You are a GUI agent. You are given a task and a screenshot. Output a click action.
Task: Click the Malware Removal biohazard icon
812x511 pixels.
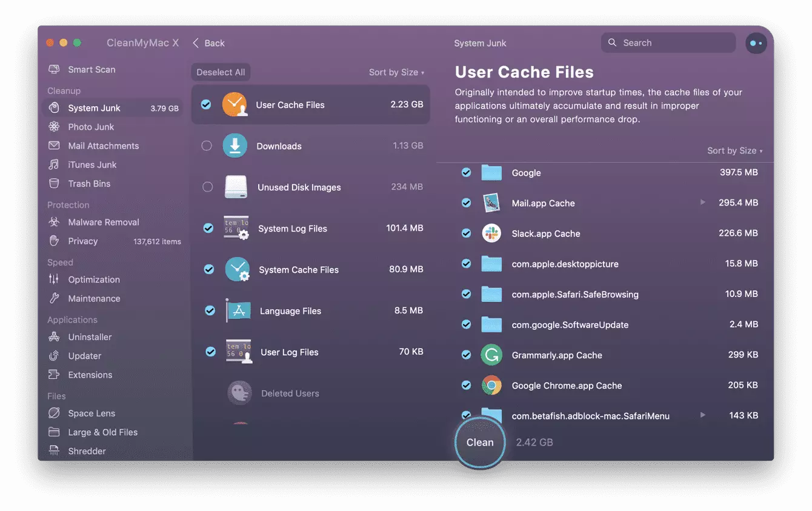(54, 222)
